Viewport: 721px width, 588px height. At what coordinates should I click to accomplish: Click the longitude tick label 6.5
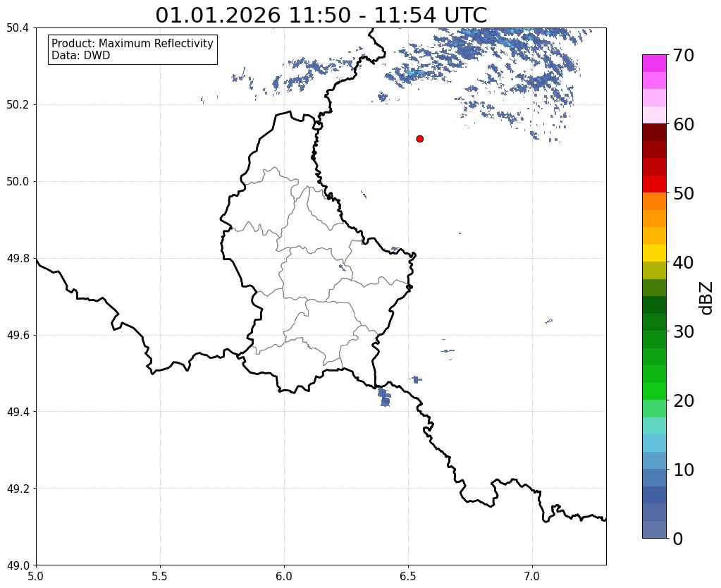pos(408,577)
